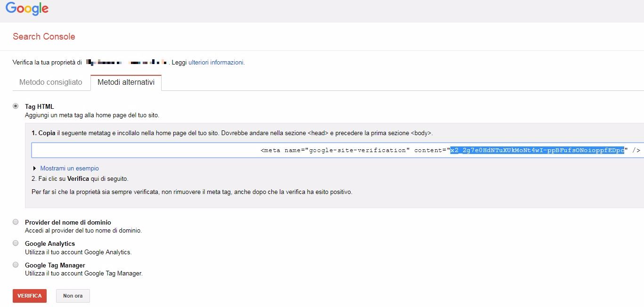Choose the Provider del nome di dominio option

pyautogui.click(x=16, y=222)
